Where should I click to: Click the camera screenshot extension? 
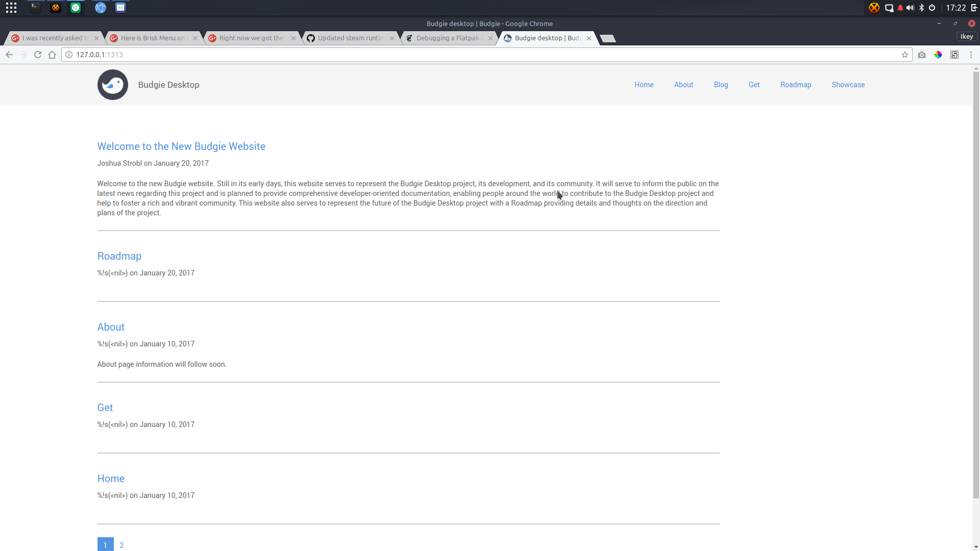(x=922, y=55)
